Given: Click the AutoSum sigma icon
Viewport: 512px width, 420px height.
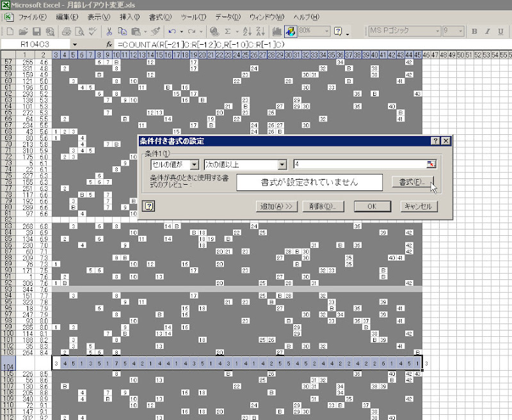Looking at the screenshot, I should 228,31.
